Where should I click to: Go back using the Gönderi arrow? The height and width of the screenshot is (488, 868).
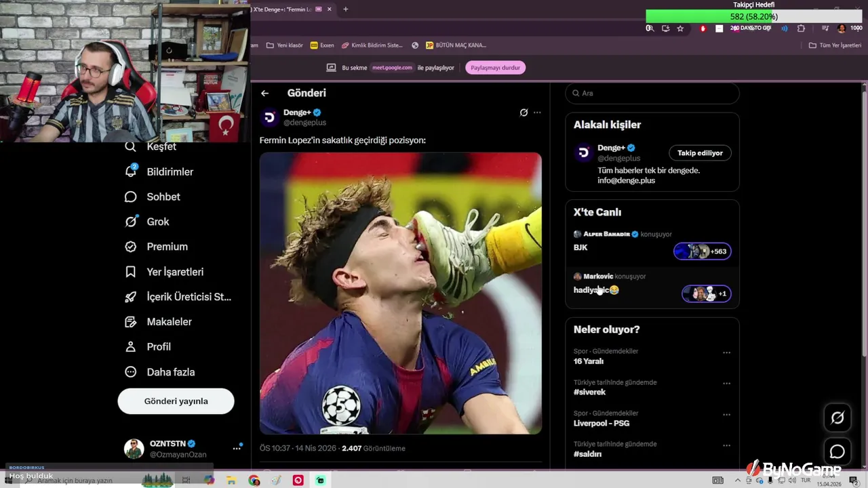265,94
